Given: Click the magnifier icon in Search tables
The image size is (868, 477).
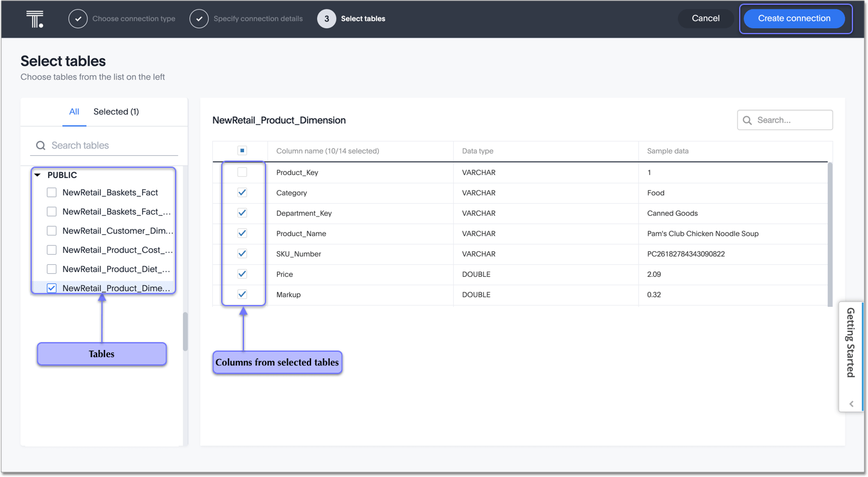Looking at the screenshot, I should coord(40,145).
